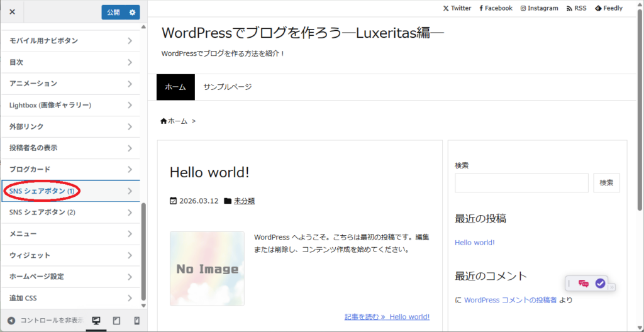
Task: Open Hello world! in recent posts sidebar
Action: coord(475,243)
